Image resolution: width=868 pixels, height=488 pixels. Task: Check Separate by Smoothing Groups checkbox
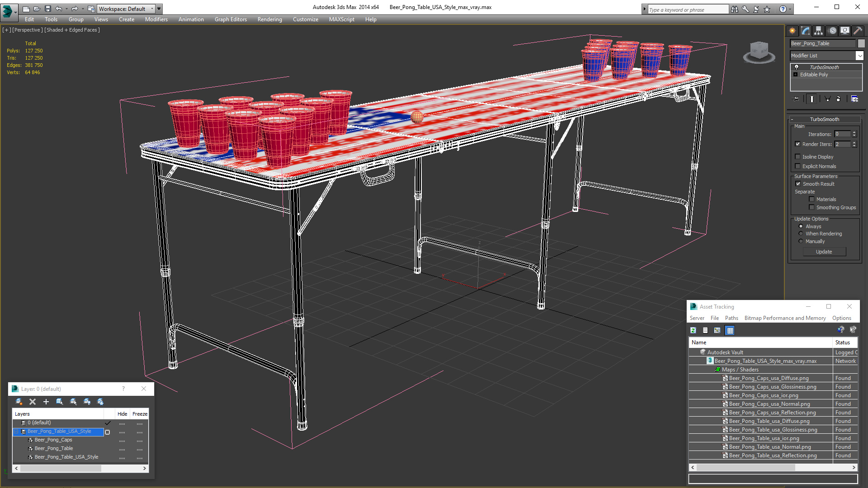click(811, 207)
